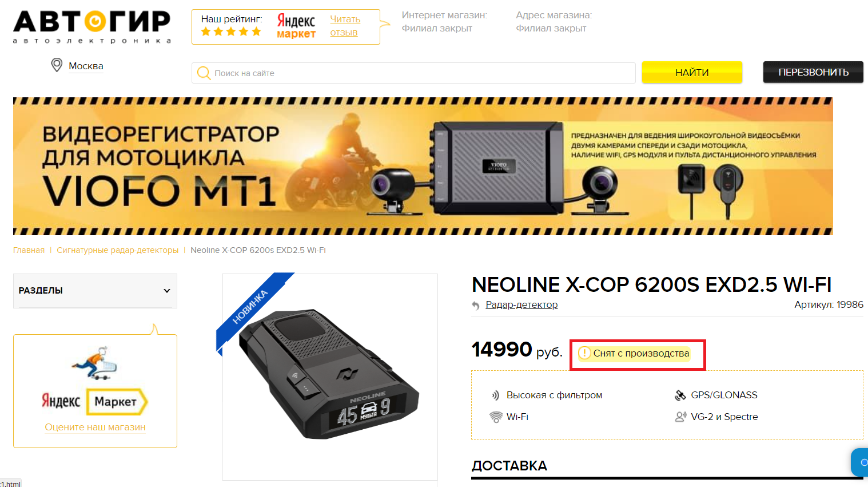Open Сигнатурные радар-детекторы breadcrumb

point(117,250)
